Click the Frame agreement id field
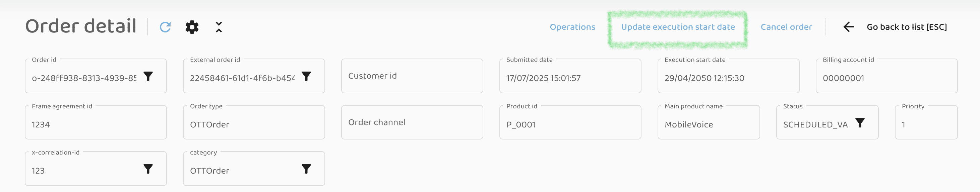 click(x=96, y=124)
